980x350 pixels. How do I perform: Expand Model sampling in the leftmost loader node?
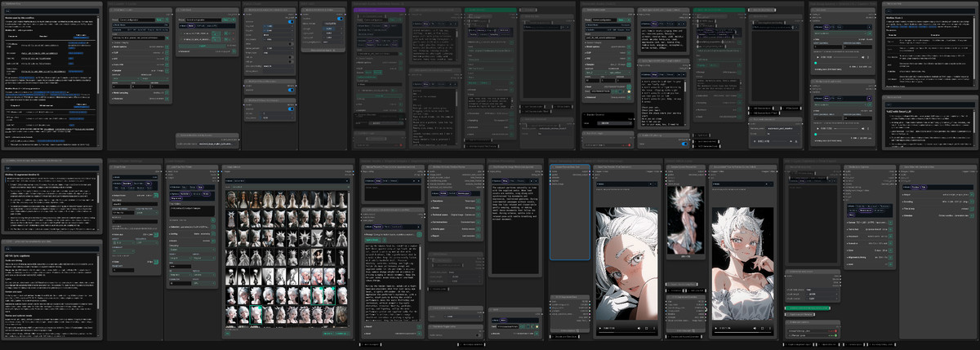[140, 92]
